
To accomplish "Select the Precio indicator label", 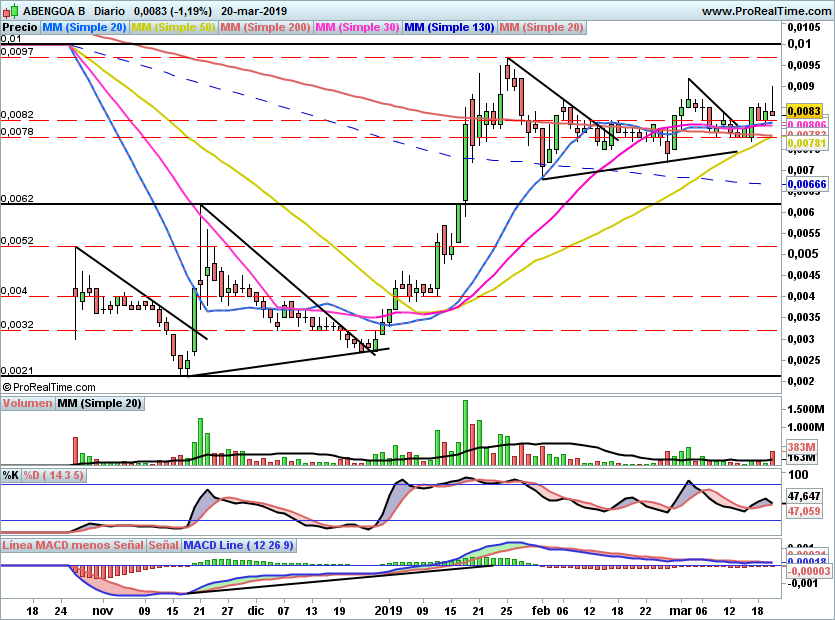I will (x=20, y=27).
